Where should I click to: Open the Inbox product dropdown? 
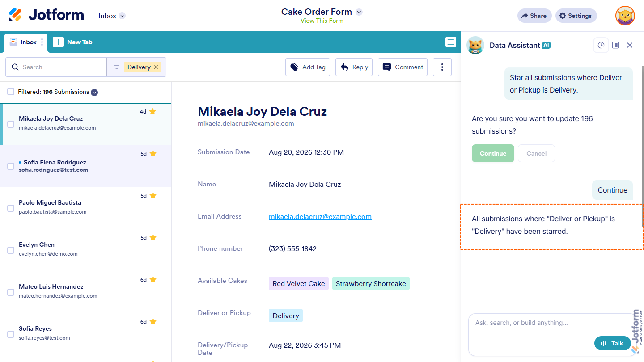[x=112, y=16]
